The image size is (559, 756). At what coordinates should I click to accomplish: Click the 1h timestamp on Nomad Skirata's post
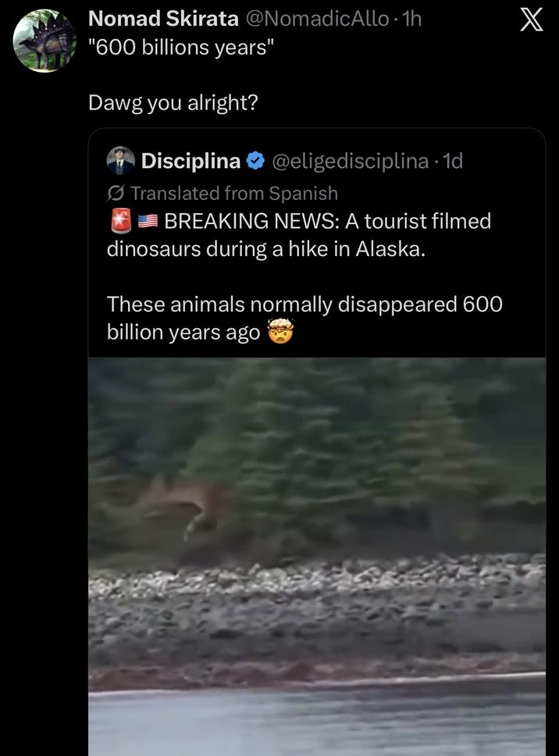click(x=414, y=19)
